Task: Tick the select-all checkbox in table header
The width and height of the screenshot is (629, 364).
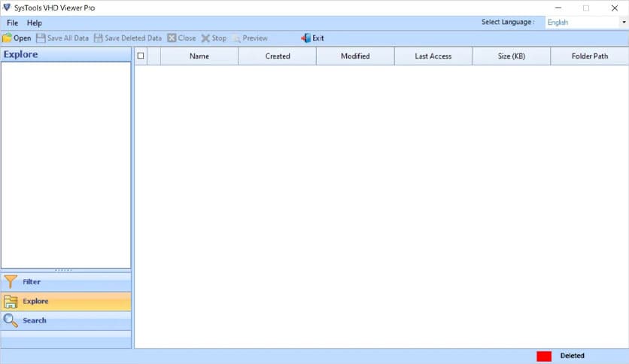Action: click(x=141, y=56)
